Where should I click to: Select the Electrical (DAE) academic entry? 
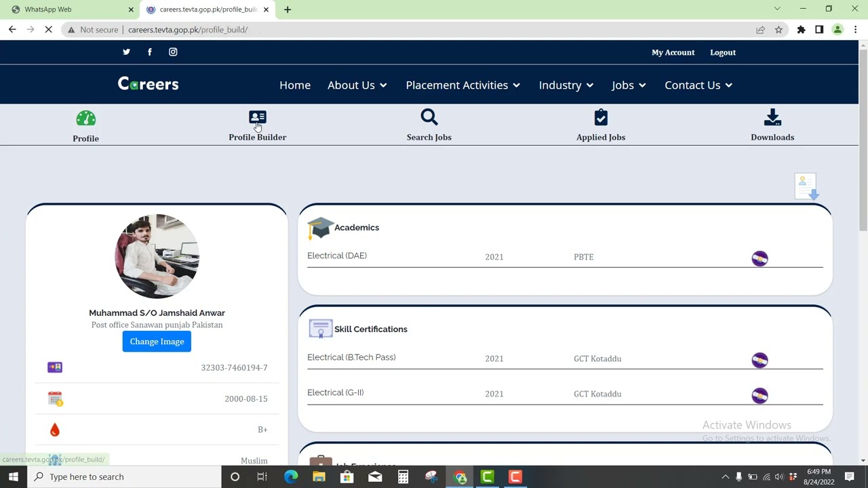coord(337,256)
